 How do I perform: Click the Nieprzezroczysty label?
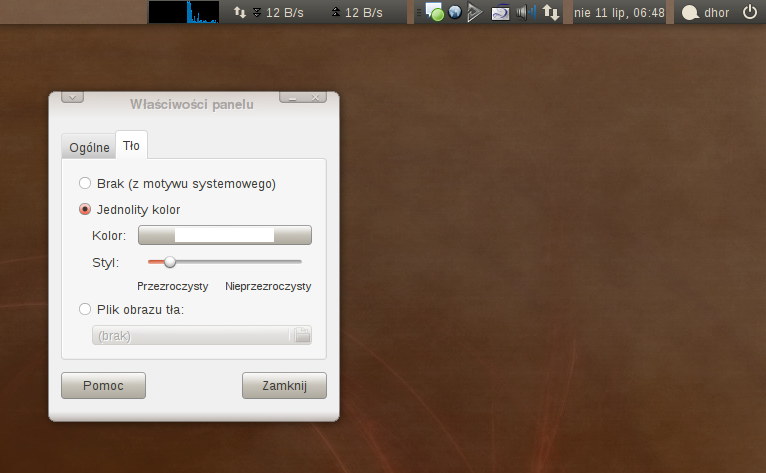[x=268, y=286]
